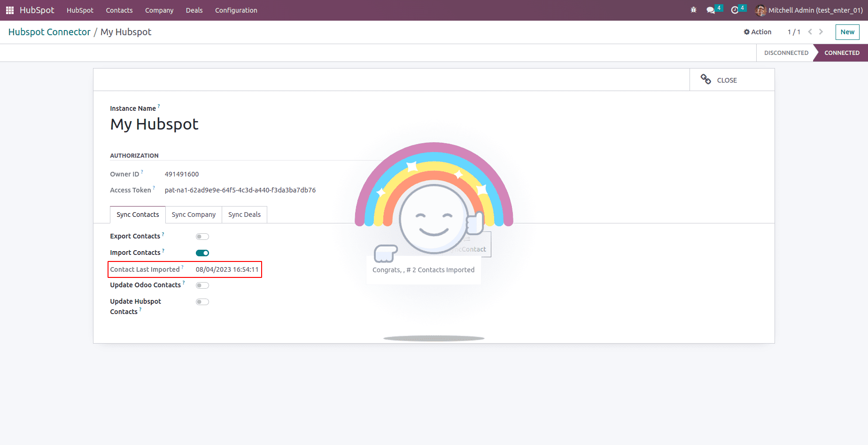Viewport: 868px width, 445px height.
Task: Click the HubSpot app title
Action: pyautogui.click(x=37, y=10)
